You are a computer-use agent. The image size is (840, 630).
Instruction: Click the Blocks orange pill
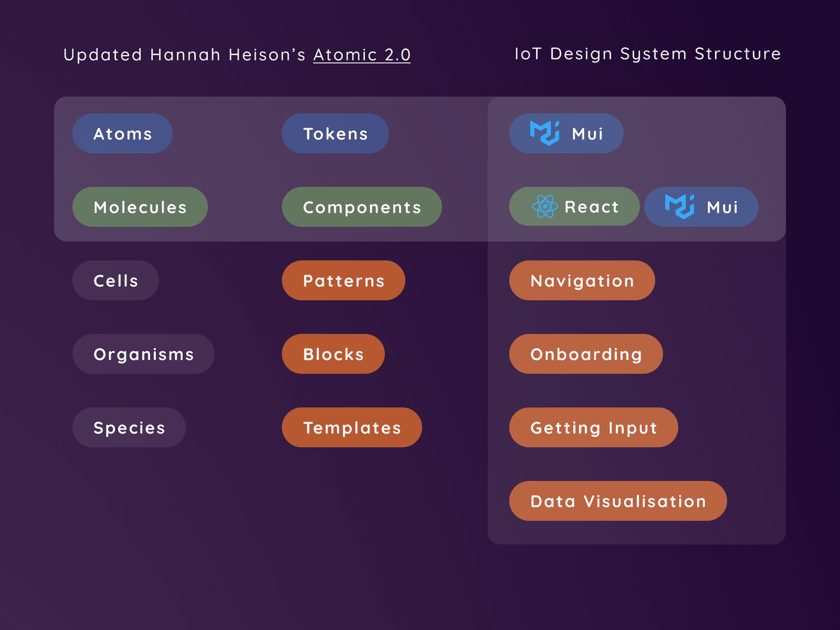(x=333, y=354)
